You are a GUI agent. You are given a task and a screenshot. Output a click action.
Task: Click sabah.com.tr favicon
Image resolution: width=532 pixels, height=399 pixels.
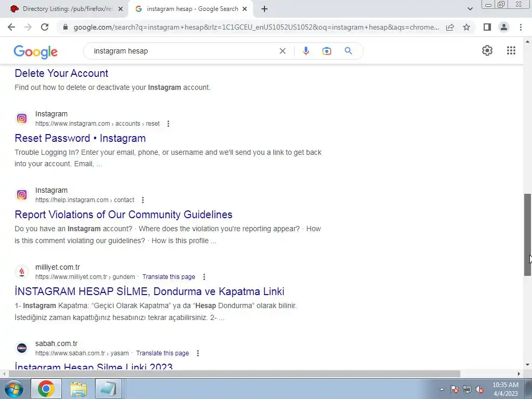pos(22,348)
